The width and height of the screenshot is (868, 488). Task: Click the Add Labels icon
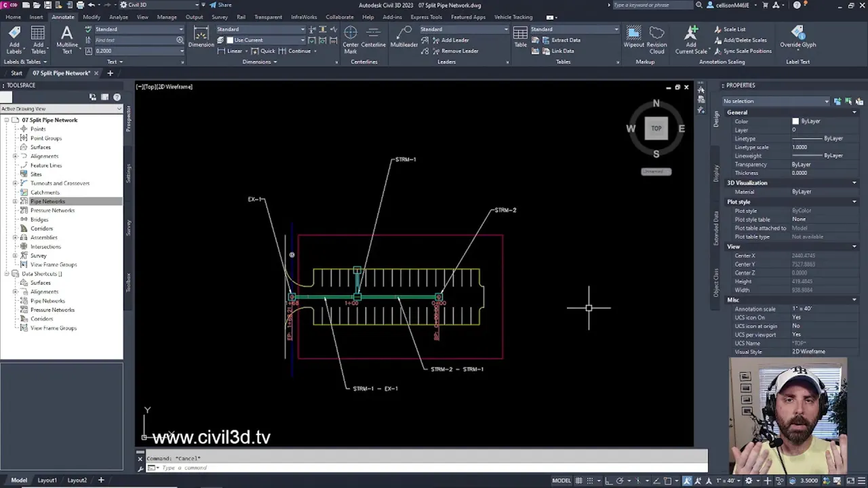(x=14, y=34)
